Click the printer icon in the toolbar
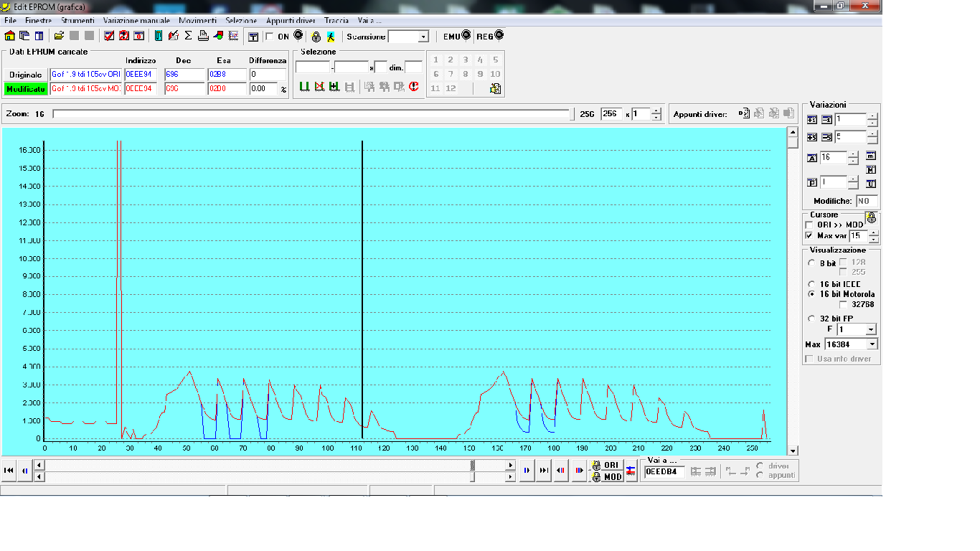This screenshot has width=980, height=551. click(x=203, y=36)
